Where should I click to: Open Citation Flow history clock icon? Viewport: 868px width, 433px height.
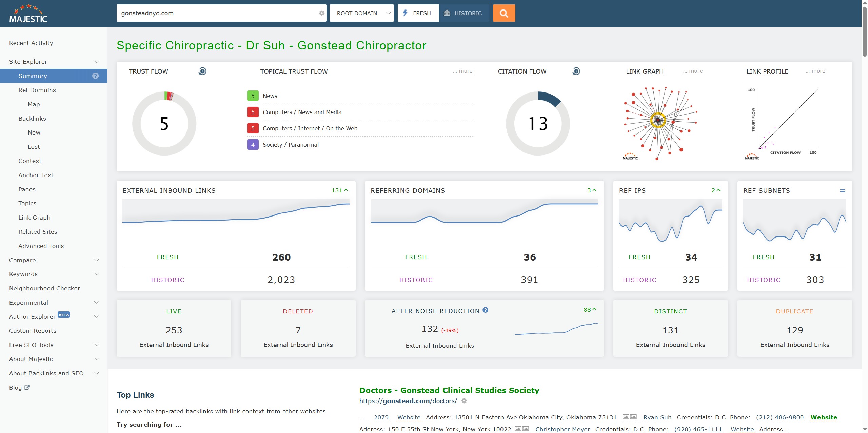(576, 71)
